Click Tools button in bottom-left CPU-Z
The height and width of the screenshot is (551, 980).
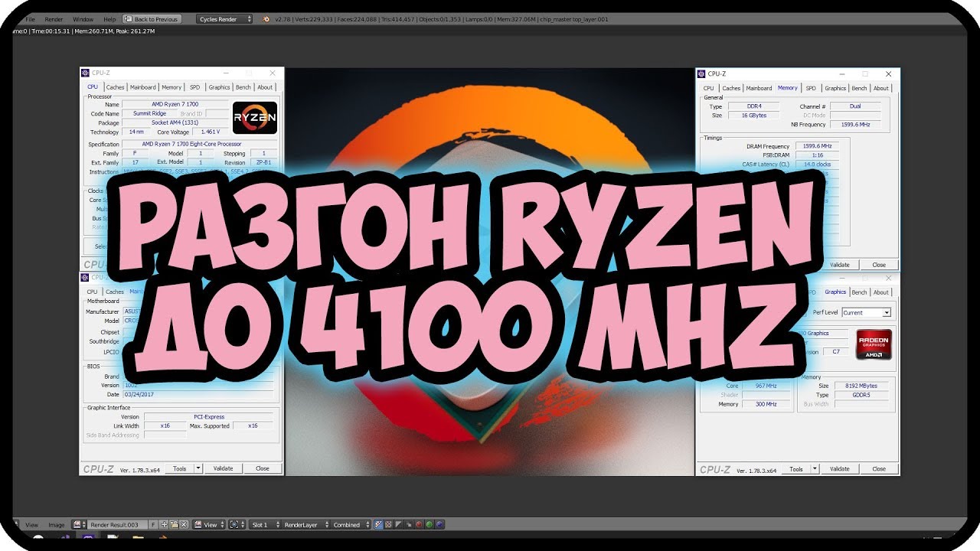[179, 468]
